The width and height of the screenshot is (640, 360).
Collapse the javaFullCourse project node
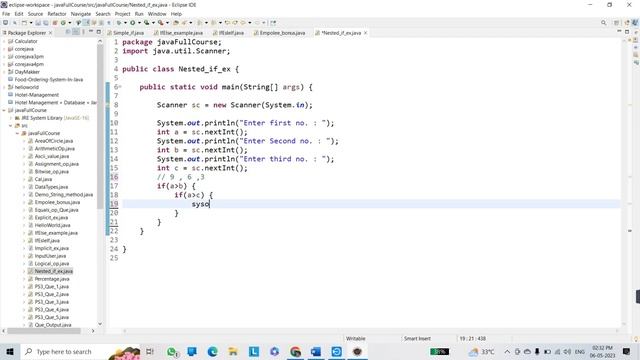[x=4, y=110]
